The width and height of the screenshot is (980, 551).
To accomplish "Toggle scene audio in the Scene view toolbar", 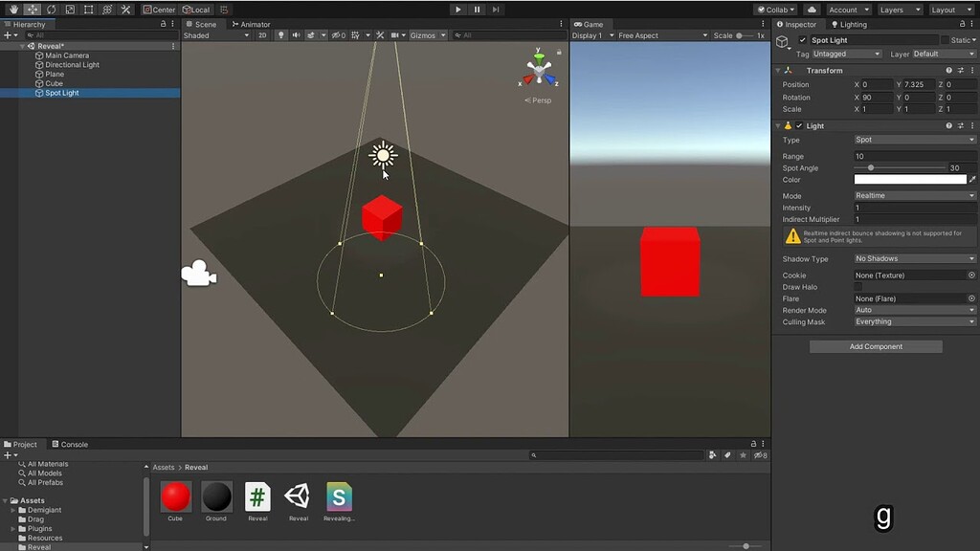I will click(297, 34).
